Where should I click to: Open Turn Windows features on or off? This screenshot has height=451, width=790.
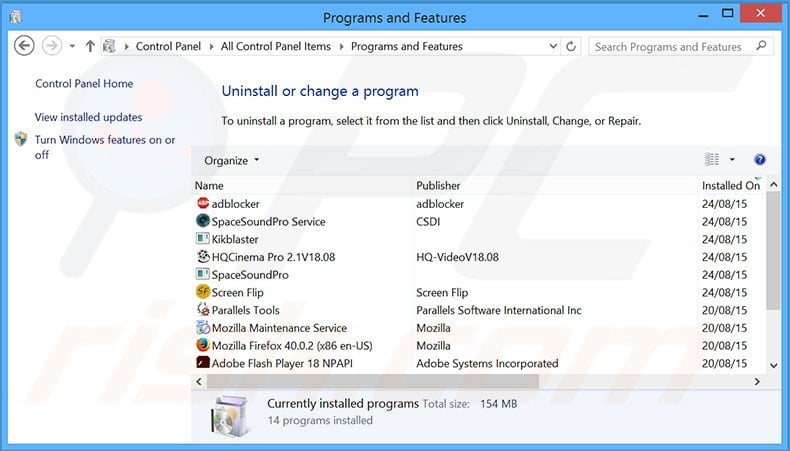105,147
